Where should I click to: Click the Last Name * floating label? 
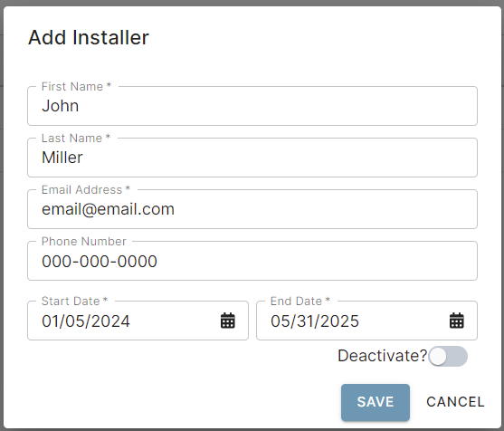pyautogui.click(x=76, y=138)
